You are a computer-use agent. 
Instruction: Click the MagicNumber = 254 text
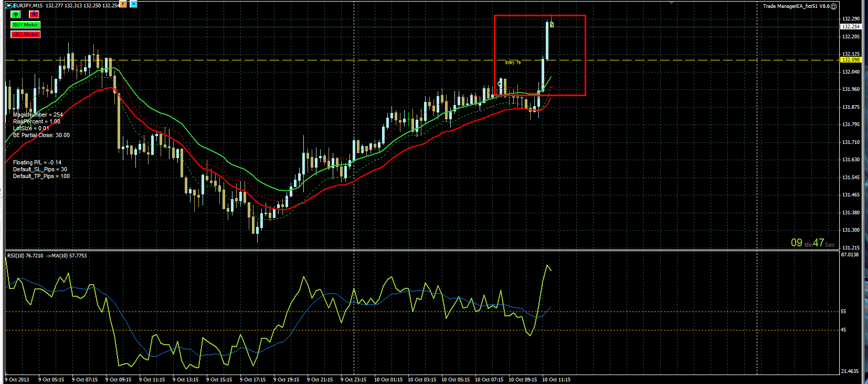[38, 115]
